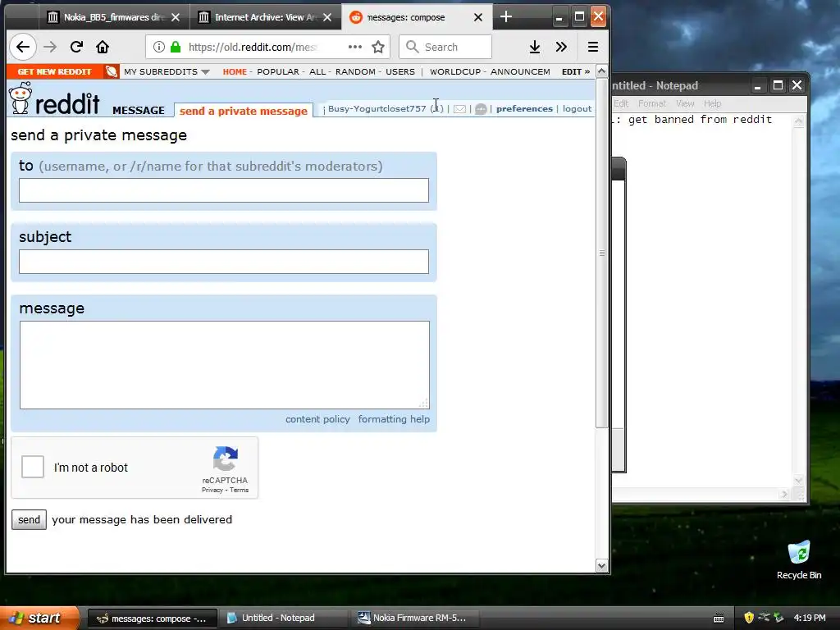This screenshot has height=630, width=840.
Task: Click the safely remove hardware tray icon
Action: [778, 618]
